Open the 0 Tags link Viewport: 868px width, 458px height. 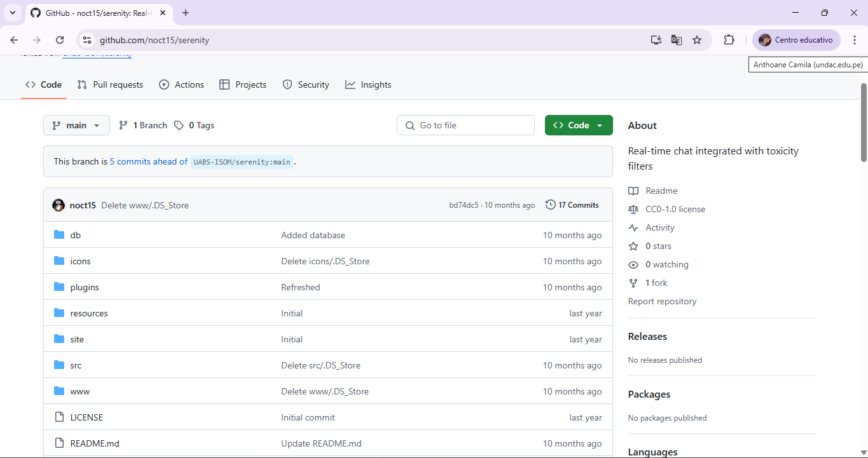(x=195, y=125)
